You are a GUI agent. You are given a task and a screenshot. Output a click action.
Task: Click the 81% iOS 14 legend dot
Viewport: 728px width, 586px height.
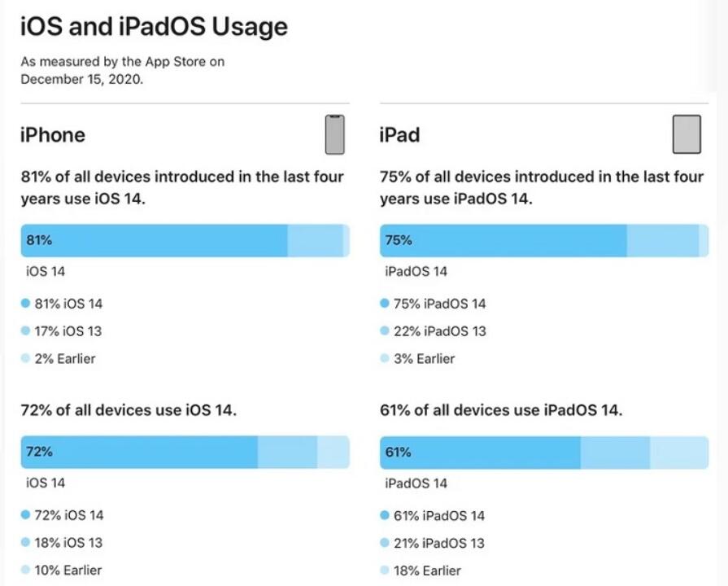[x=25, y=304]
